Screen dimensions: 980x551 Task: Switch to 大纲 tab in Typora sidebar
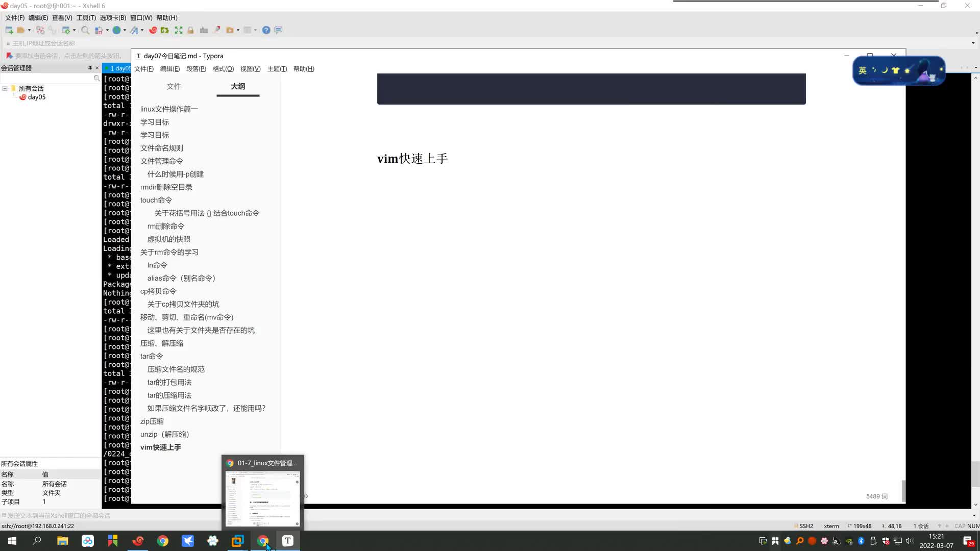(x=239, y=86)
